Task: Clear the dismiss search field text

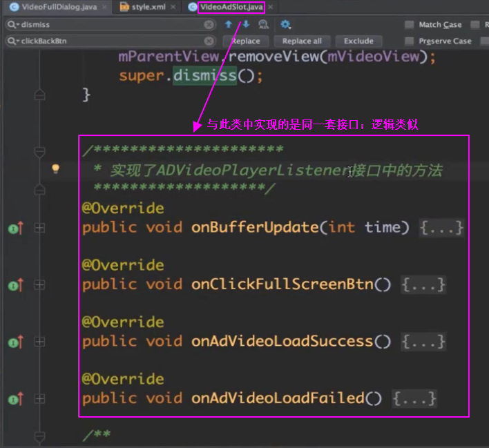Action: click(209, 25)
